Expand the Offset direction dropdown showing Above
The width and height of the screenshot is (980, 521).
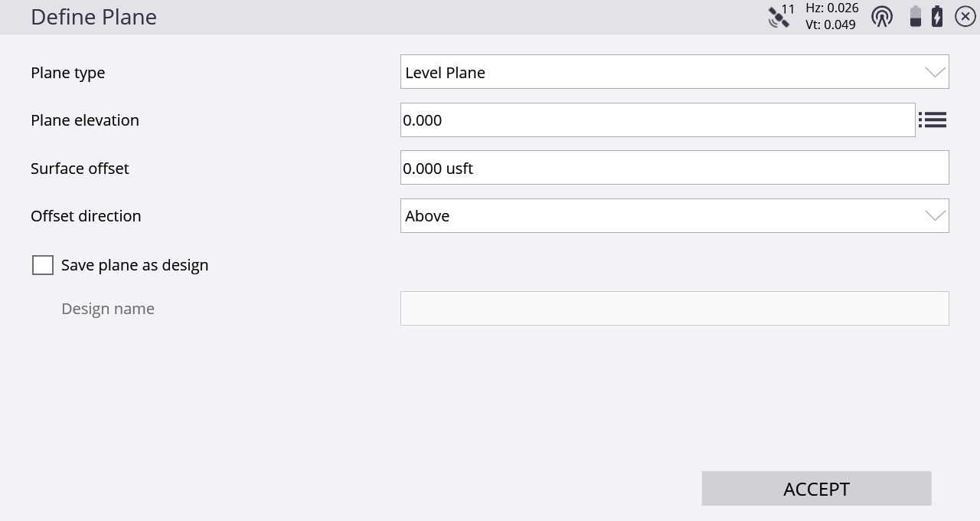(x=658, y=216)
